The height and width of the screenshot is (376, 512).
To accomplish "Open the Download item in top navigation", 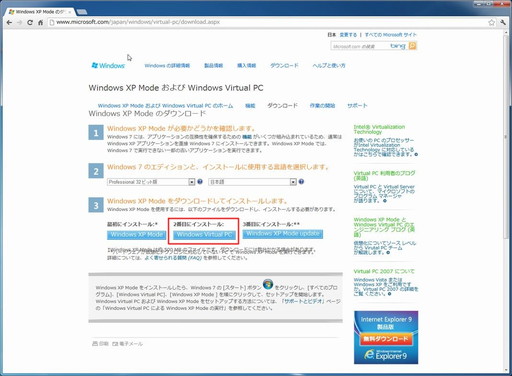I will click(284, 66).
